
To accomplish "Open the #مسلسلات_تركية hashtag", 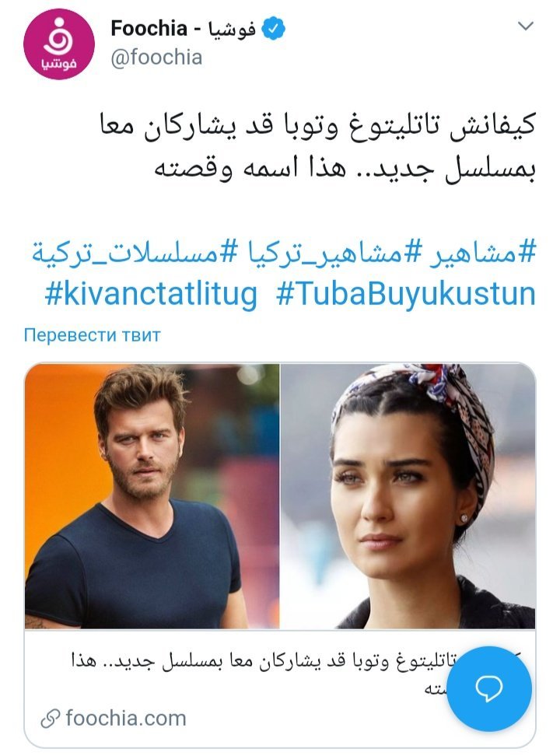I will click(135, 253).
